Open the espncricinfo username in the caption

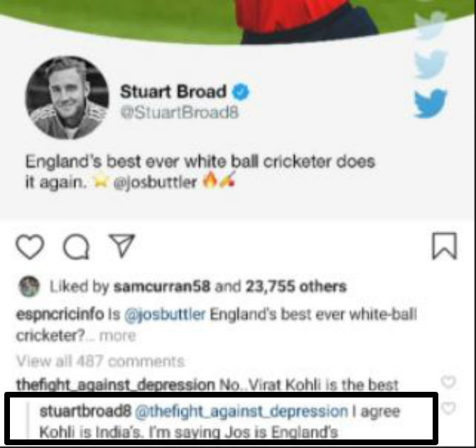point(60,314)
